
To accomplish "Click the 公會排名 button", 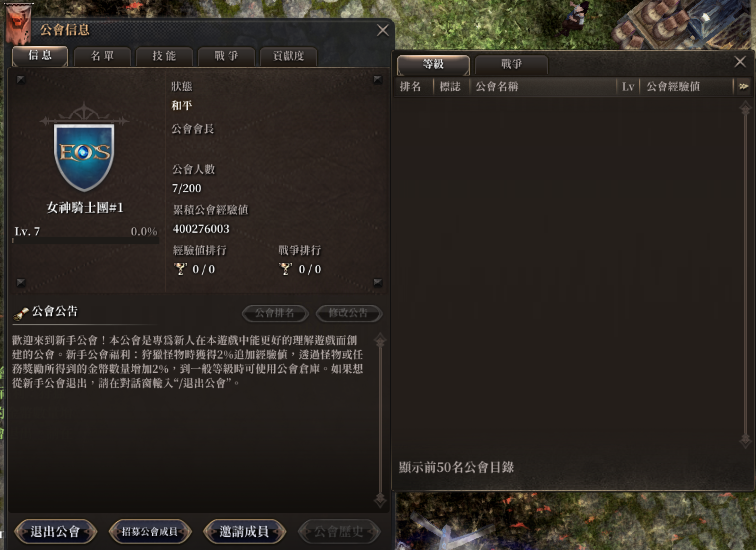I will [275, 313].
